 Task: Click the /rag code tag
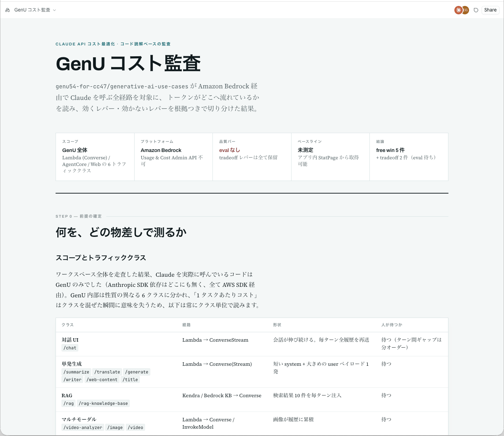click(69, 404)
